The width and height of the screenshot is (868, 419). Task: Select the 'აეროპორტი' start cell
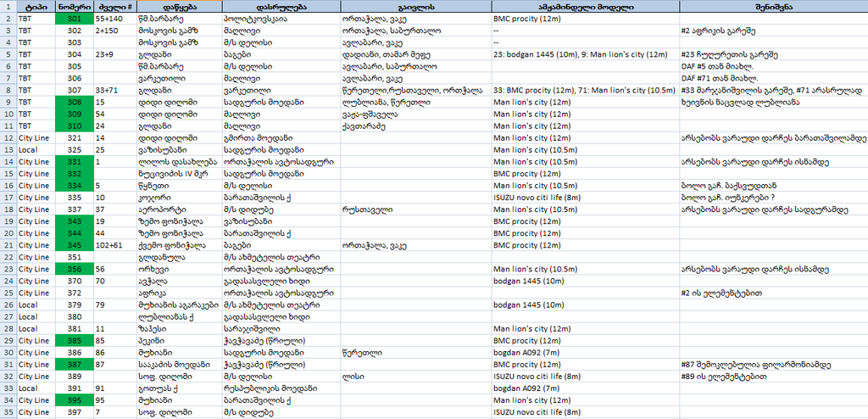click(x=179, y=209)
